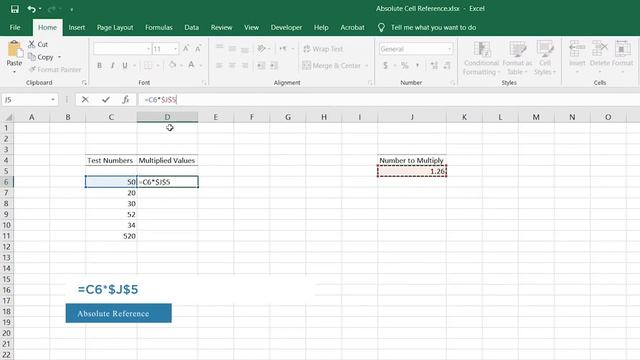Click the Increase Decimal icon
The width and height of the screenshot is (640, 360).
pos(434,65)
